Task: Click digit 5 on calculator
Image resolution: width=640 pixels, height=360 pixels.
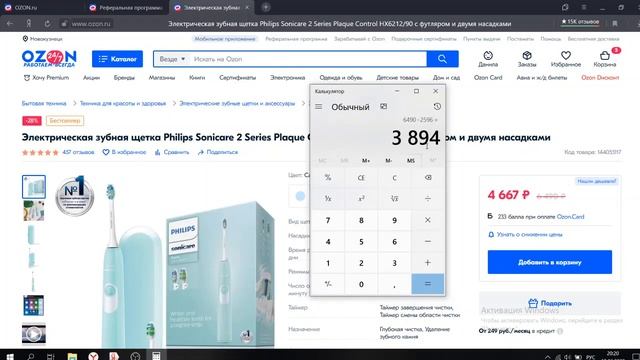Action: tap(361, 242)
